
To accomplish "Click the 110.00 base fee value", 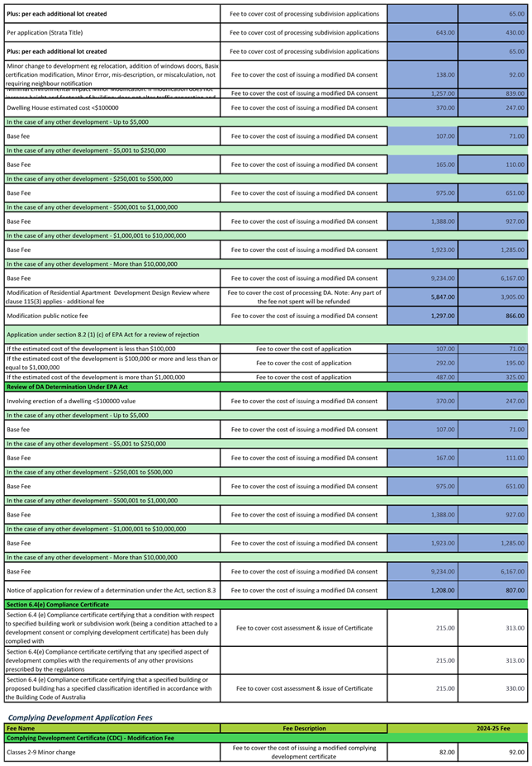I will click(515, 164).
